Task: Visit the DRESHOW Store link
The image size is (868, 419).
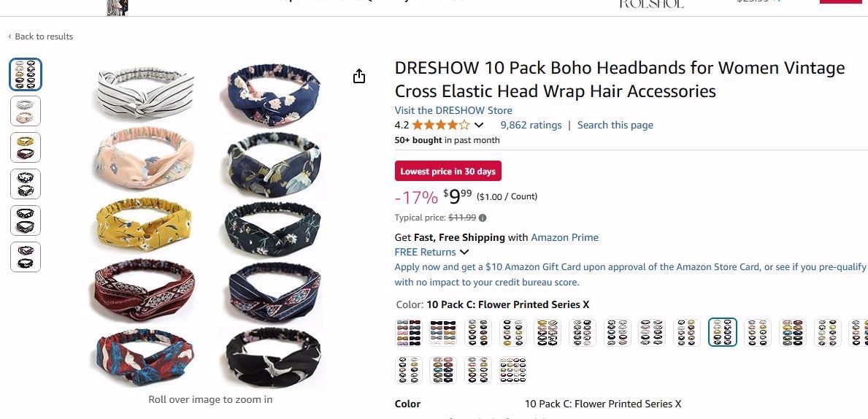Action: coord(453,110)
